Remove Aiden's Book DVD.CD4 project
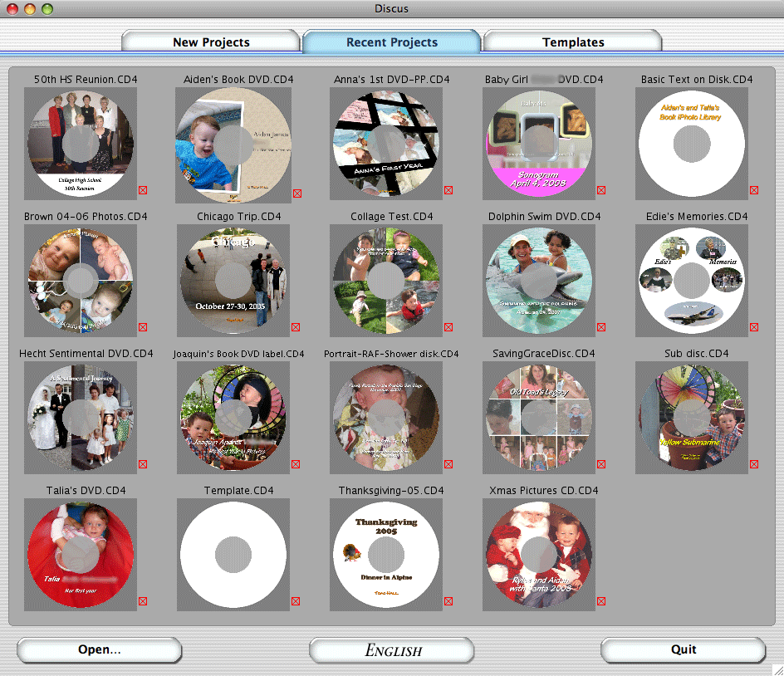 pyautogui.click(x=296, y=190)
